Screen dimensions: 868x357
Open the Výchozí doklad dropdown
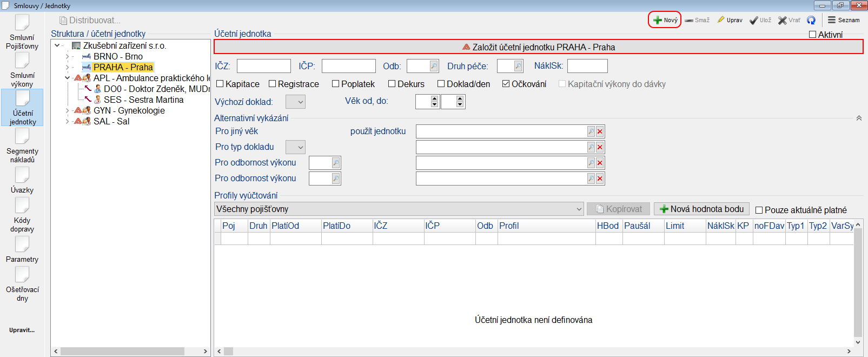click(x=295, y=102)
